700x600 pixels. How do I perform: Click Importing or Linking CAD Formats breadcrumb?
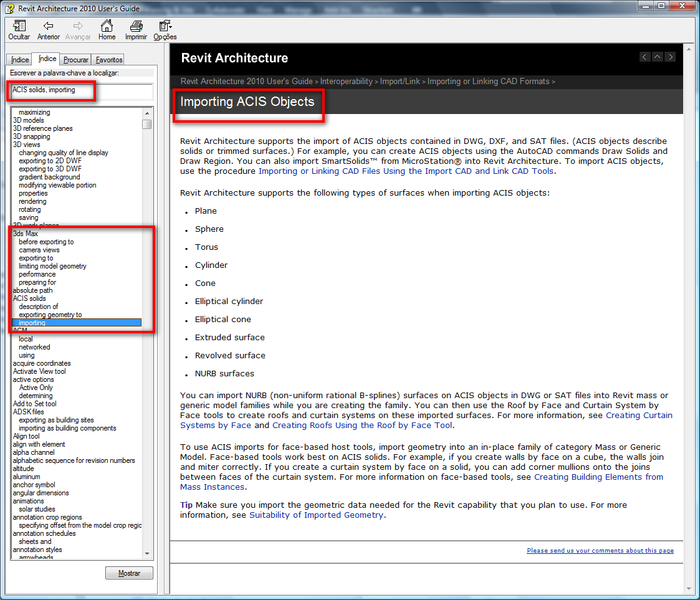click(x=489, y=82)
